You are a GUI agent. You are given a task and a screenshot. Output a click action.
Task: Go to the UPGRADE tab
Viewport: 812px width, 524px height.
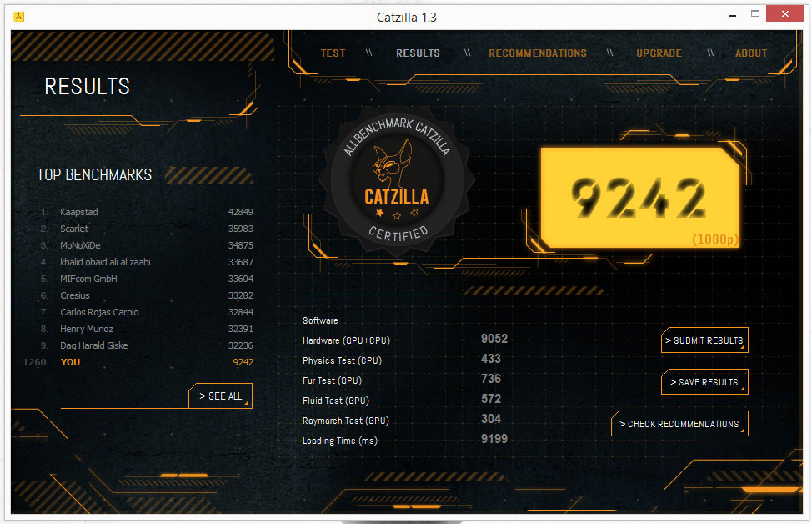pyautogui.click(x=659, y=53)
